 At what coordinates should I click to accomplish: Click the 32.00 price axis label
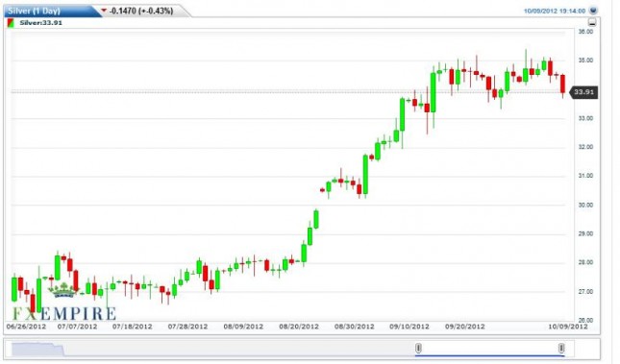pyautogui.click(x=585, y=147)
